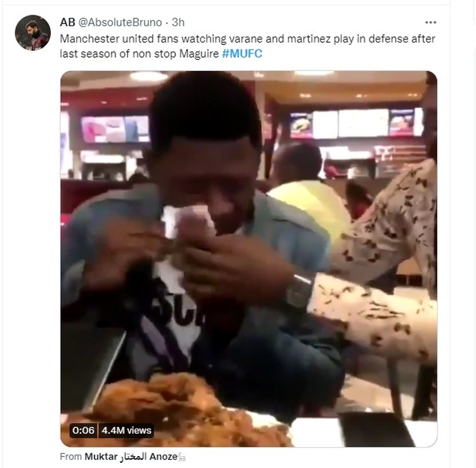Click the @AbsoluteBruno handle

point(122,22)
